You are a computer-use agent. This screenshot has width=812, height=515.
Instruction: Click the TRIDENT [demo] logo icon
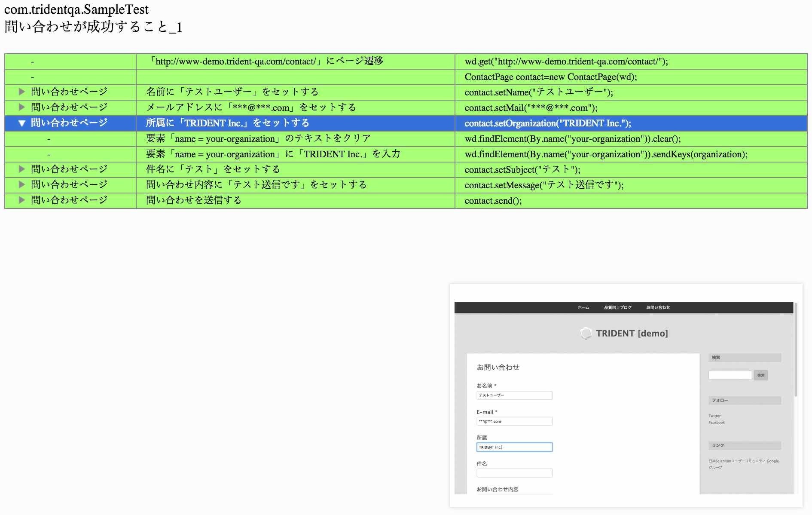pos(586,333)
